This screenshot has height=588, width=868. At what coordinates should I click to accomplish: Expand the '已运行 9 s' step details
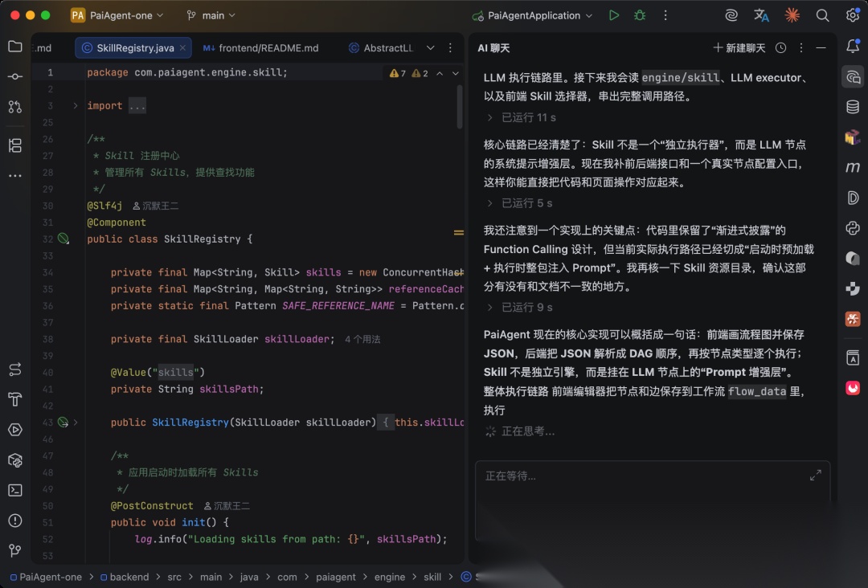pyautogui.click(x=518, y=307)
